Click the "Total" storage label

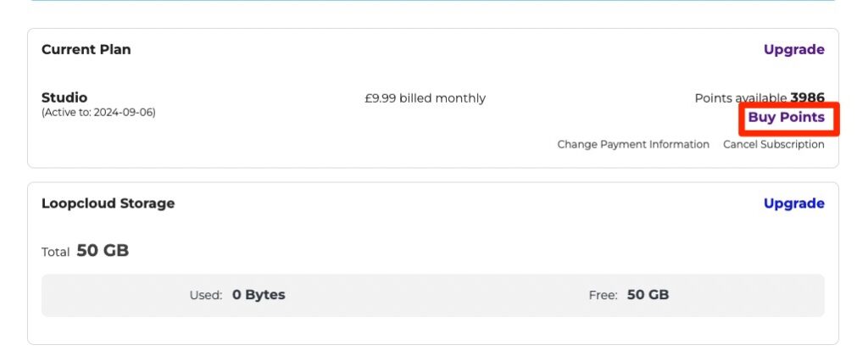point(56,252)
